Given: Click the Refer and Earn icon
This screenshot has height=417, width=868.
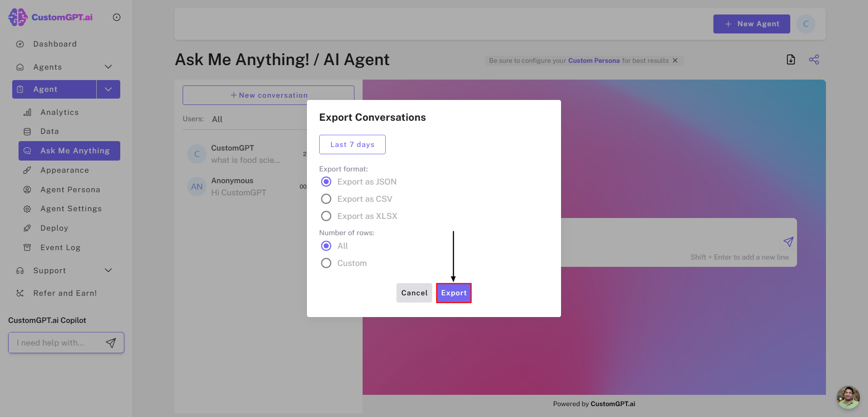Looking at the screenshot, I should 20,293.
